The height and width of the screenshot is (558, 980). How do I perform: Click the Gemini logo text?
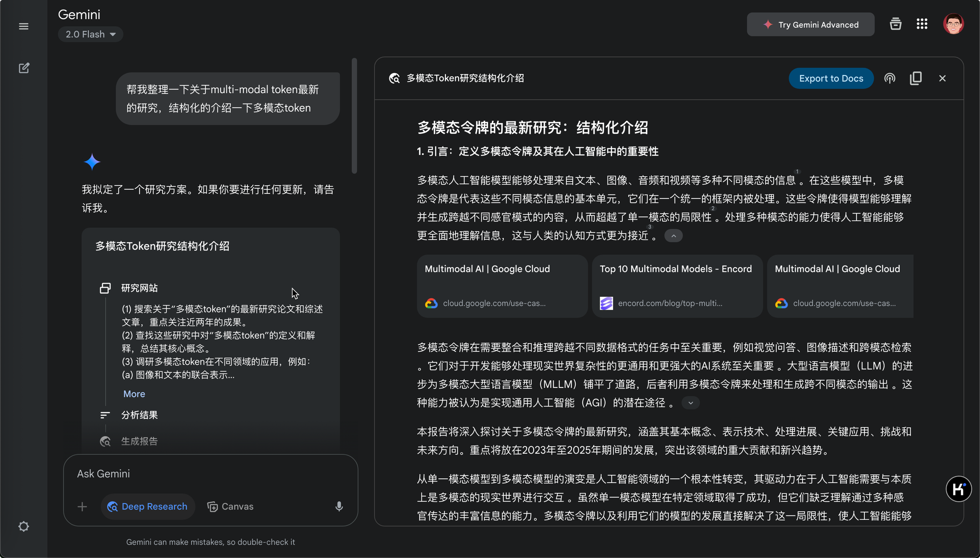[x=79, y=15]
